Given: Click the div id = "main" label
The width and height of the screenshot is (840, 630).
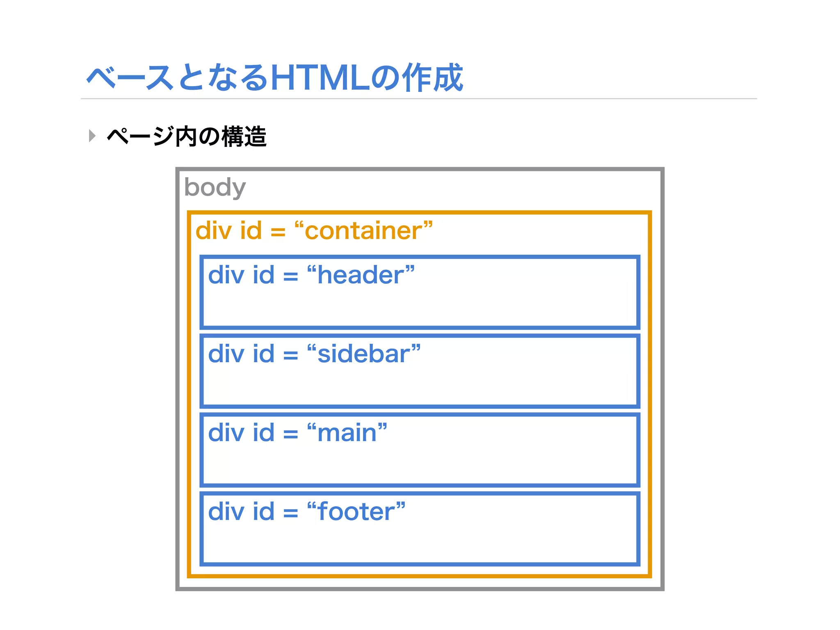Looking at the screenshot, I should pos(297,433).
